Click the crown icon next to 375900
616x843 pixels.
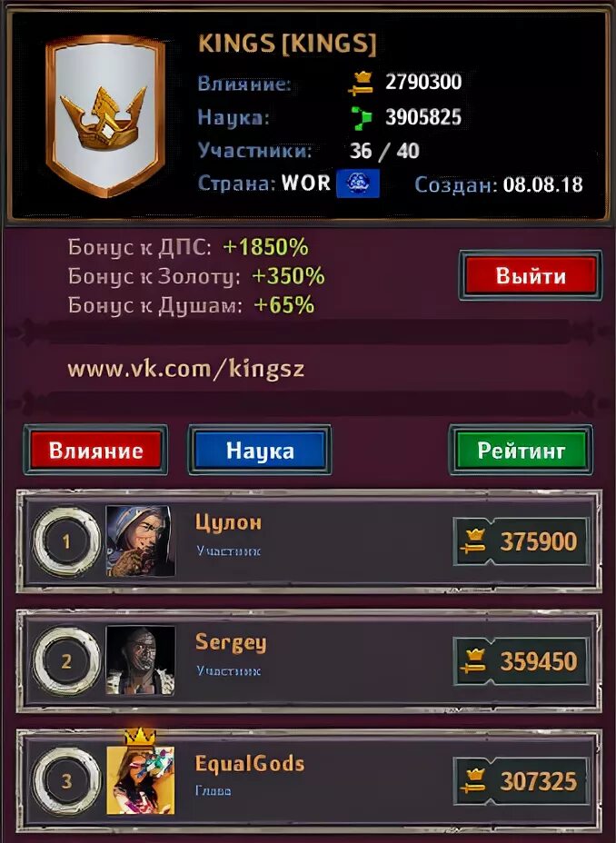click(473, 541)
